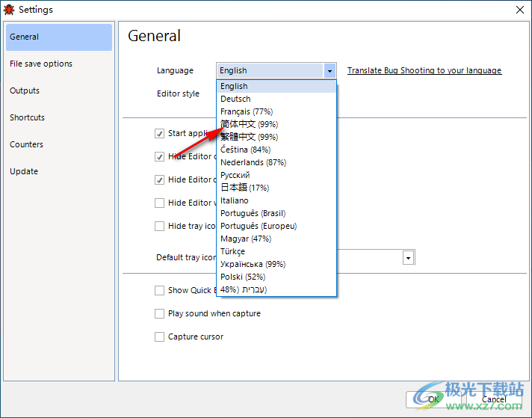Click the Bug Shooting ladybug title icon
This screenshot has width=532, height=418.
[9, 10]
